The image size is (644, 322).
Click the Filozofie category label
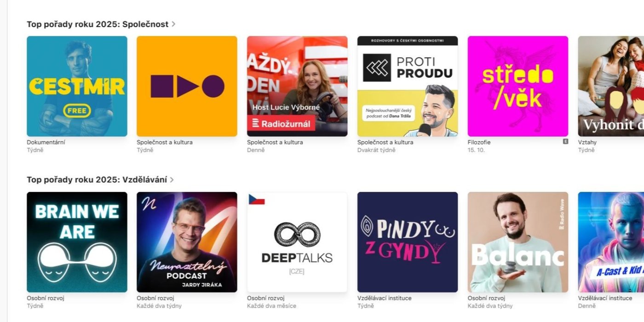point(479,142)
